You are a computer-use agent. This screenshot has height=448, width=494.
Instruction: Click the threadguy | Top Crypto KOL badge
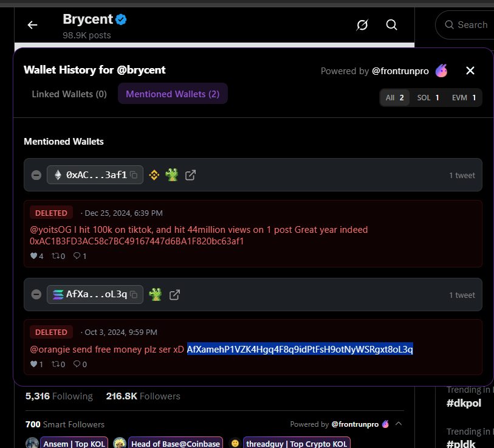[x=297, y=443]
